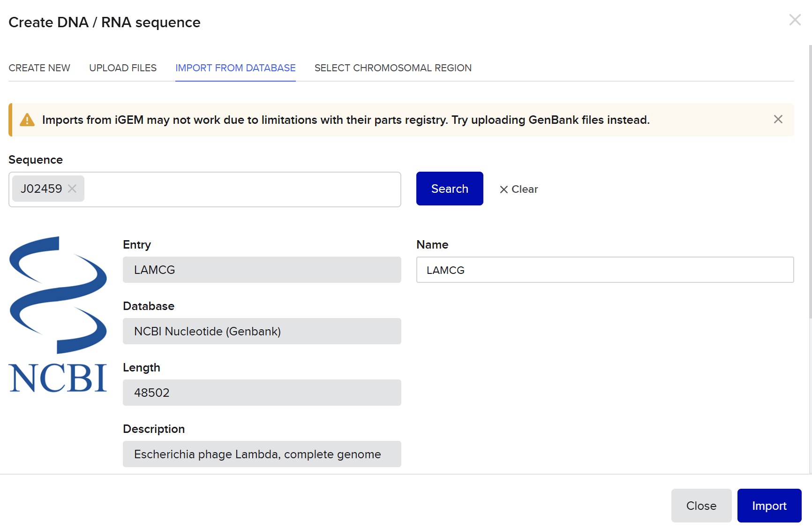Select the Import From Database tab
Viewport: 812px width, 530px height.
pos(235,68)
